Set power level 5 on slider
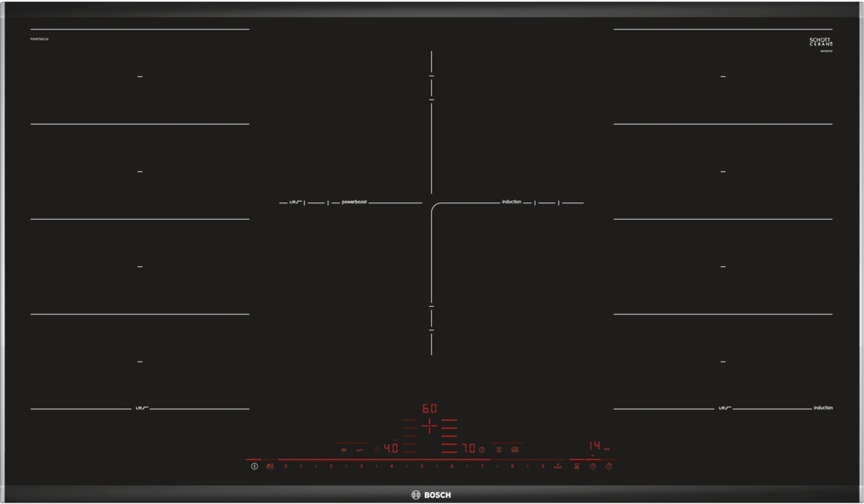Viewport: 864px width, 504px height. coord(421,467)
